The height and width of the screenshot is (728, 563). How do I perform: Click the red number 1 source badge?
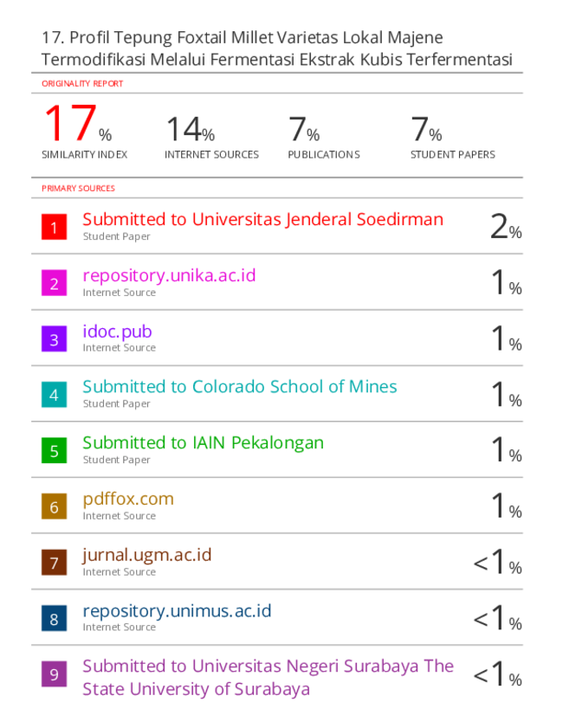54,227
